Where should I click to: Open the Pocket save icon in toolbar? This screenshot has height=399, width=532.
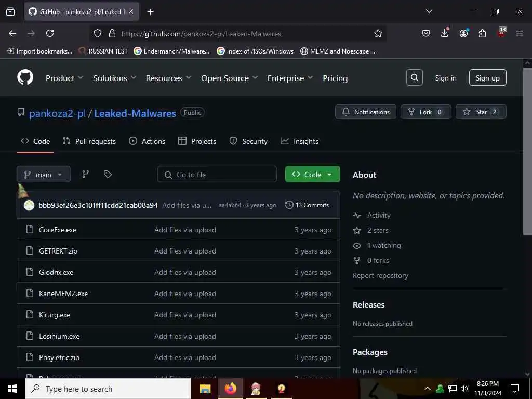click(x=426, y=33)
